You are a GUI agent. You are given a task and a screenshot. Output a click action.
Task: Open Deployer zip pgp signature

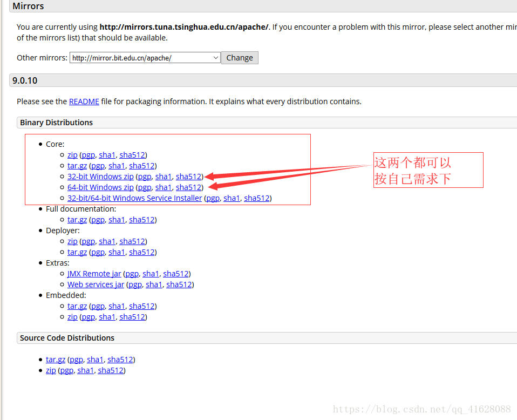coord(89,241)
